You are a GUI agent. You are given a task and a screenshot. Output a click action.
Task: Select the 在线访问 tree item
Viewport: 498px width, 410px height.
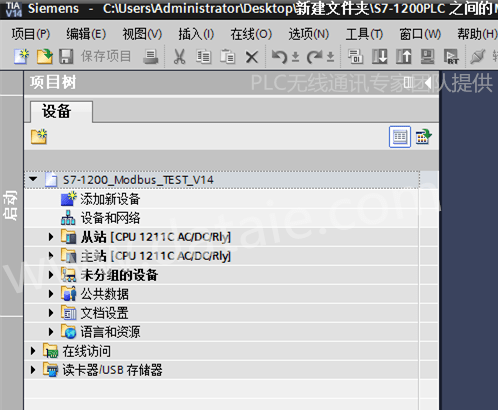[x=86, y=351]
